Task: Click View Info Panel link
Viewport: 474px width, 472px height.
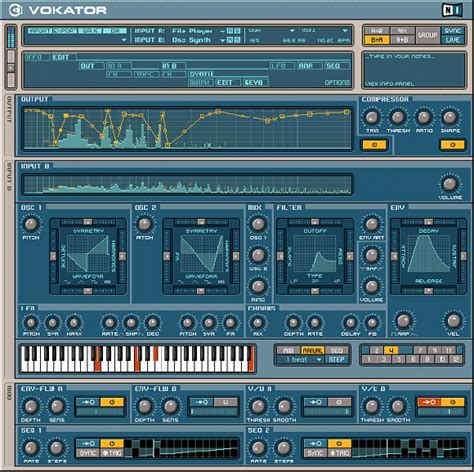Action: click(390, 84)
